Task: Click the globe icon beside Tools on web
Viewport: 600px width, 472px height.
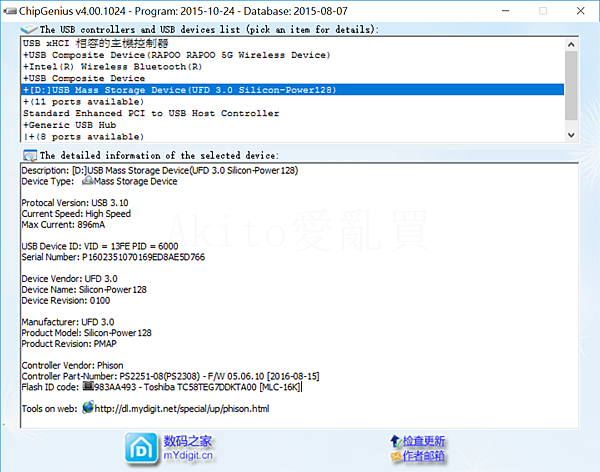Action: tap(88, 407)
